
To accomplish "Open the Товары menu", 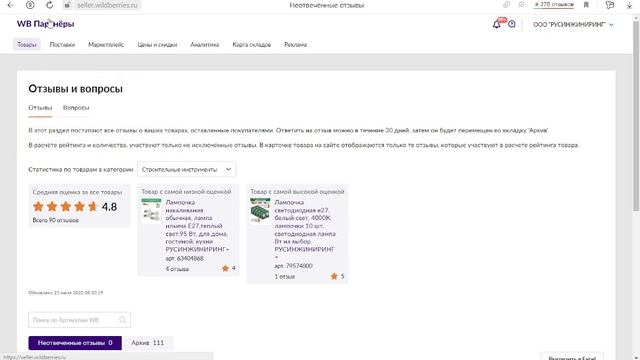I will coord(27,44).
